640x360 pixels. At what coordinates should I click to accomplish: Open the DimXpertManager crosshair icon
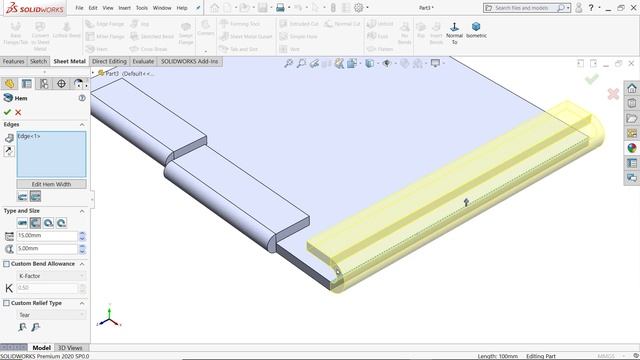click(x=61, y=84)
